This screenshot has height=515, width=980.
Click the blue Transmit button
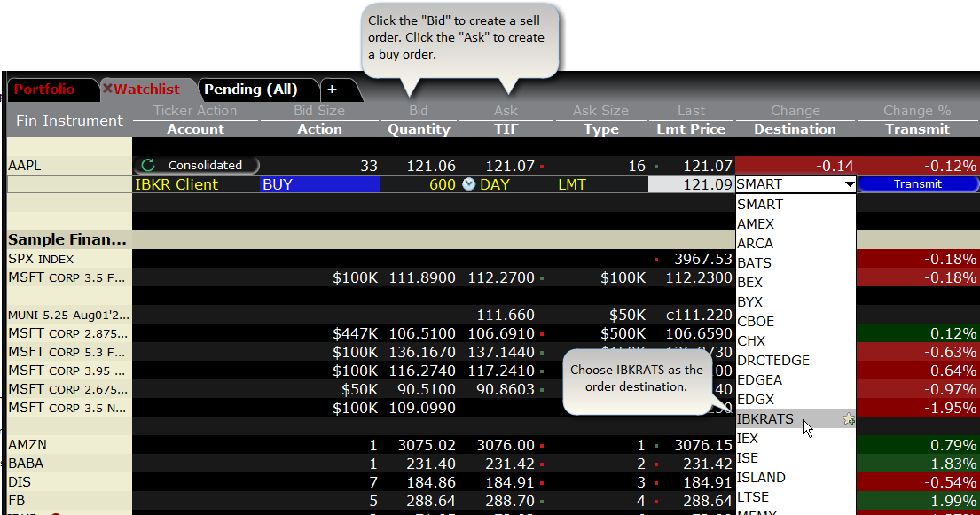point(918,183)
